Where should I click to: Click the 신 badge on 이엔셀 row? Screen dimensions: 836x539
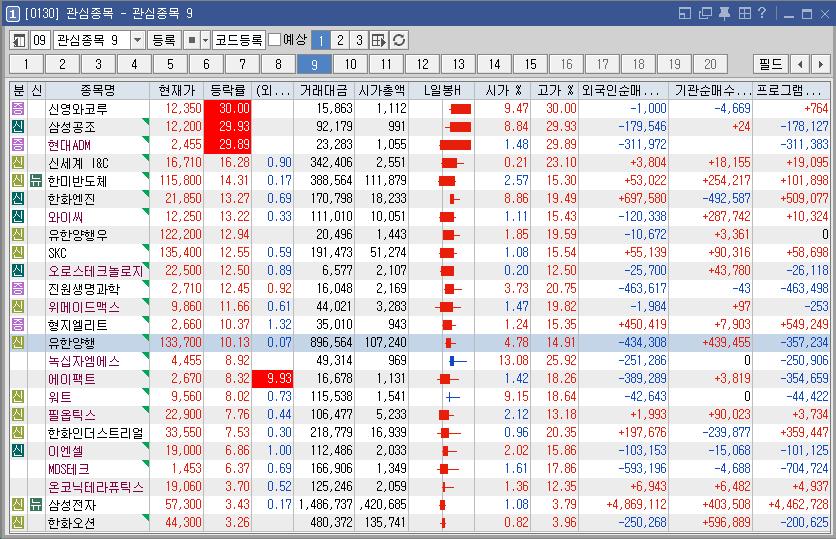tap(18, 450)
